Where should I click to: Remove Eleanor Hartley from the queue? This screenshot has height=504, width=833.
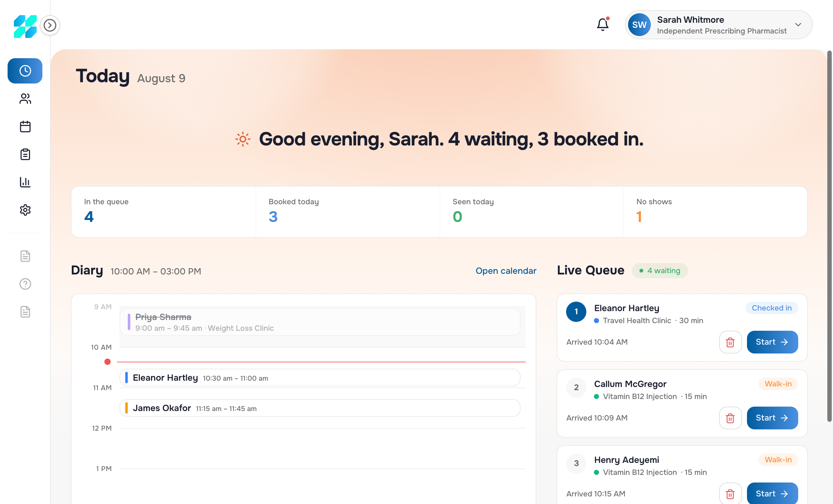(730, 342)
